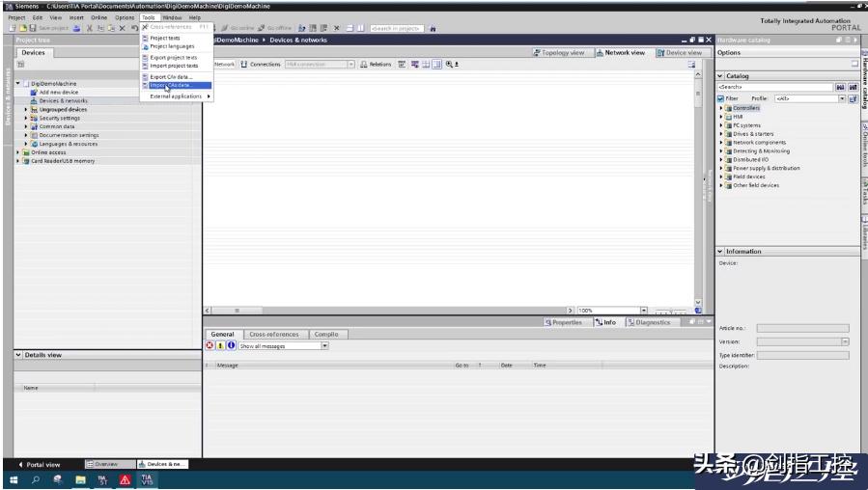Open the Compile tab in Info panel
The width and height of the screenshot is (868, 490).
[x=326, y=334]
